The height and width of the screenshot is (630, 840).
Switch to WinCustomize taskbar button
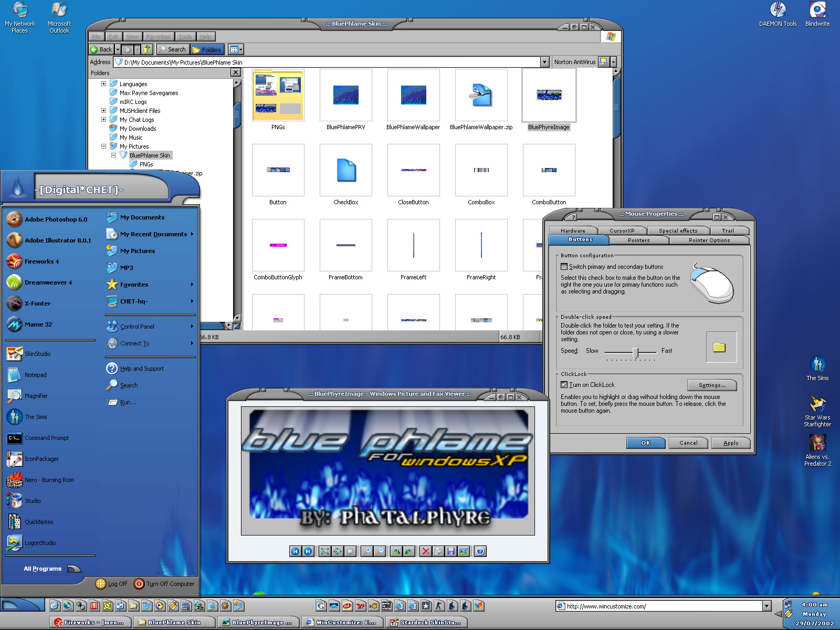point(342,622)
